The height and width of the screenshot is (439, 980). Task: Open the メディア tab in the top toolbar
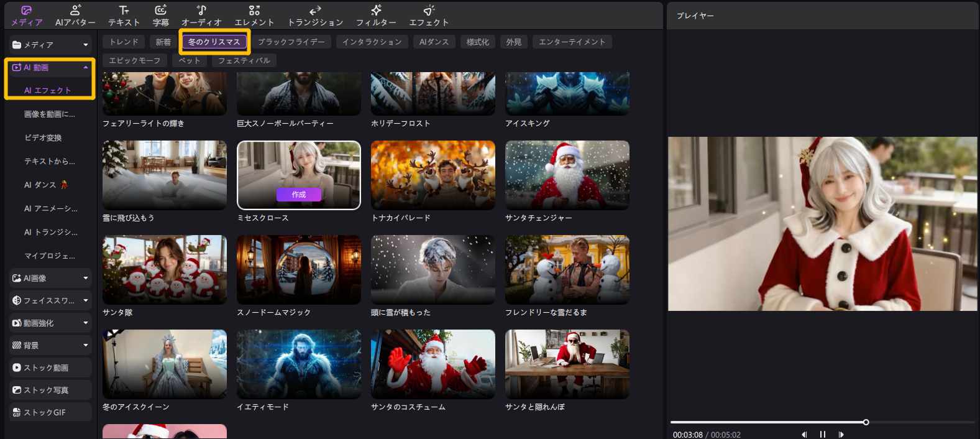(x=27, y=16)
